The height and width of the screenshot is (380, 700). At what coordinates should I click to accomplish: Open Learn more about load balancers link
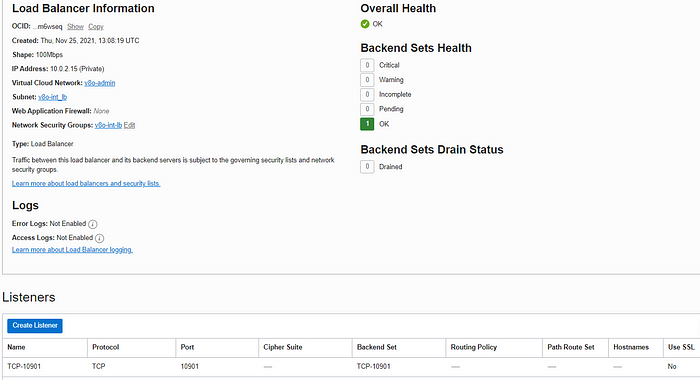pos(86,184)
